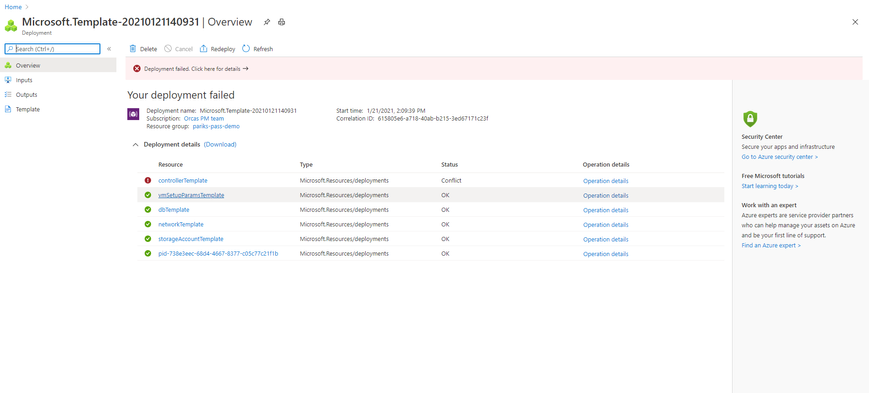Click the Security Center shield icon

click(x=750, y=119)
